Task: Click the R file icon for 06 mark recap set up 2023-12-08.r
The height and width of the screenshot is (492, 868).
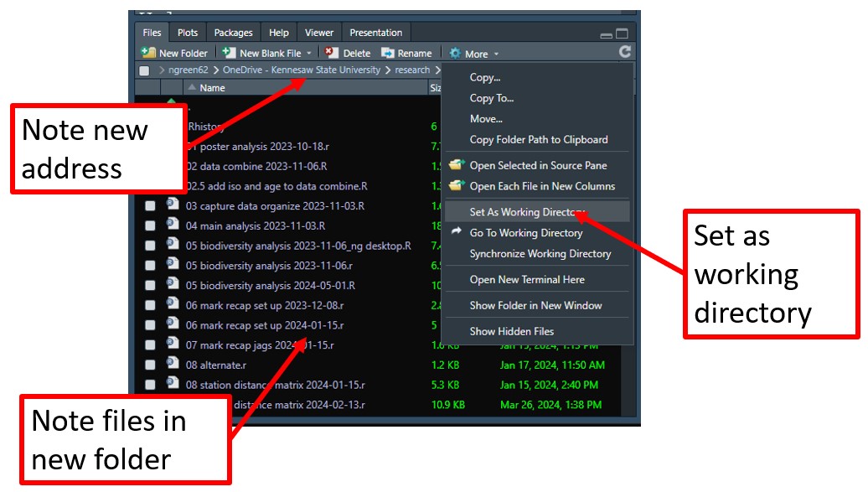Action: coord(173,304)
